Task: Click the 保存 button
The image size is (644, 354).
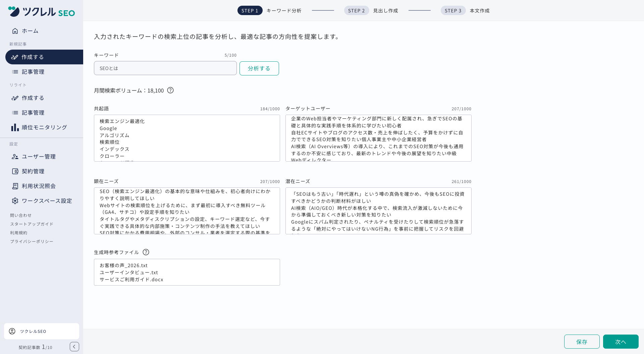Action: coord(582,342)
